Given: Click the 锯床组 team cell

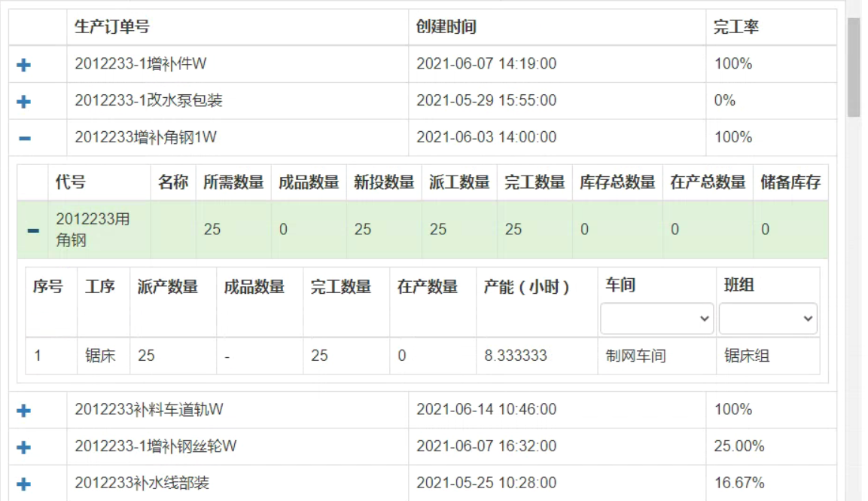Looking at the screenshot, I should (747, 356).
